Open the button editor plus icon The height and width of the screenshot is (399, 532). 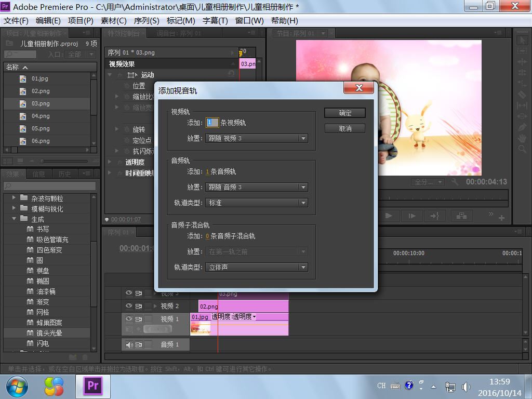point(501,218)
